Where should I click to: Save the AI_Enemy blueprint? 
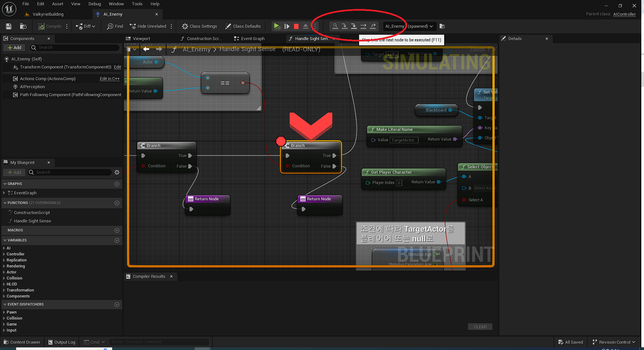pos(9,26)
